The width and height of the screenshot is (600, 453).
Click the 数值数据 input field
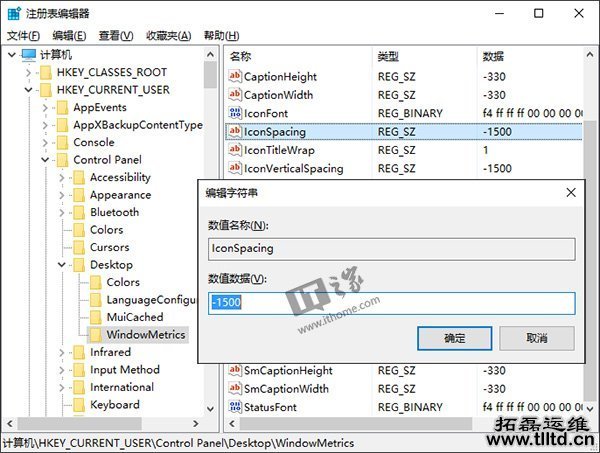(391, 303)
